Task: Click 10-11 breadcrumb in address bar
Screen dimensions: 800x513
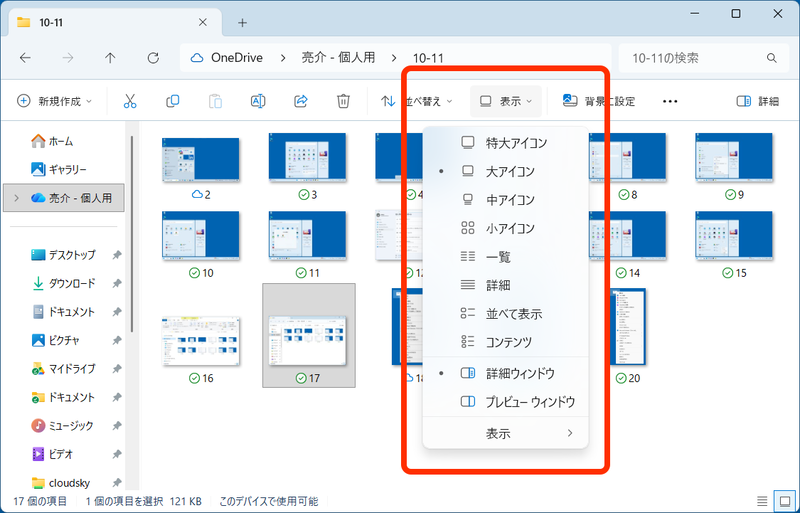Action: tap(428, 58)
